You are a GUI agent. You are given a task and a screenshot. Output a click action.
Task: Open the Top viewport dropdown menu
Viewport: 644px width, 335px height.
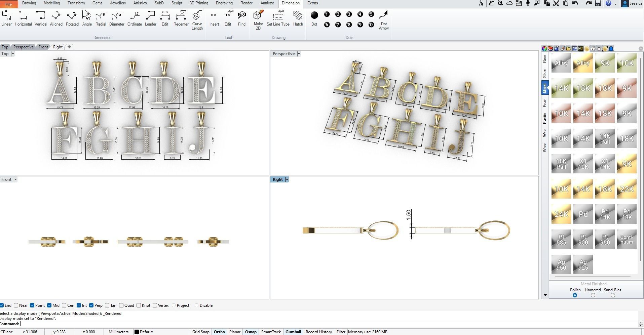coord(13,54)
